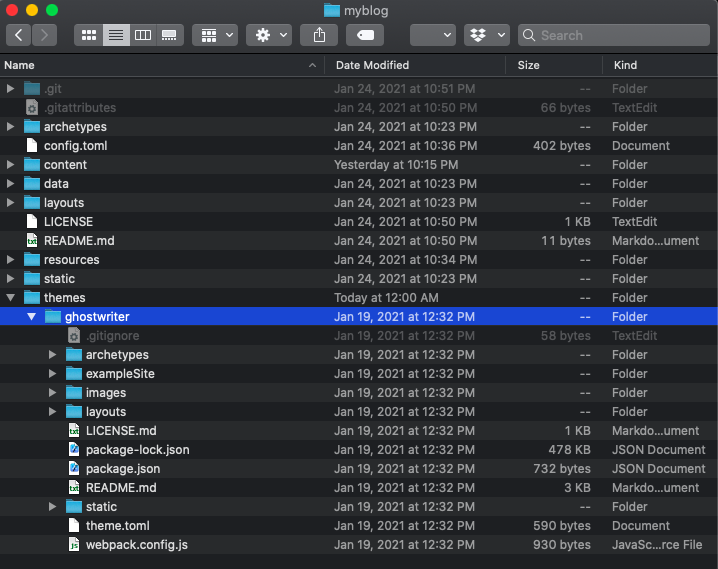Image resolution: width=718 pixels, height=569 pixels.
Task: Select the top-level README.md file icon
Action: pyautogui.click(x=32, y=240)
